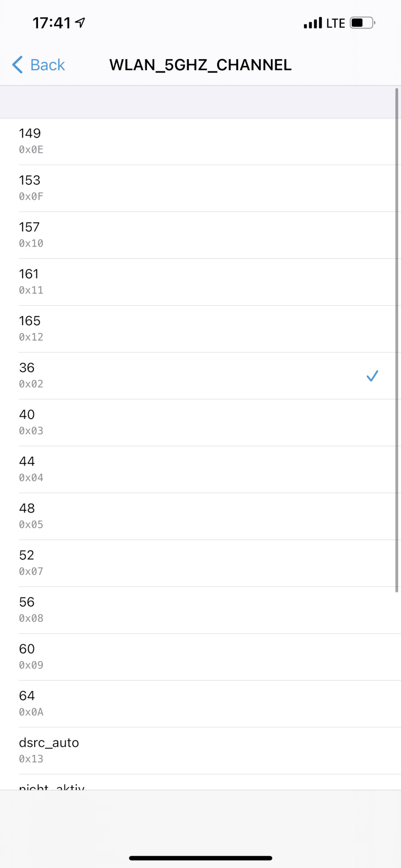Viewport: 401px width, 868px height.
Task: Select channel 165 option
Action: point(200,329)
